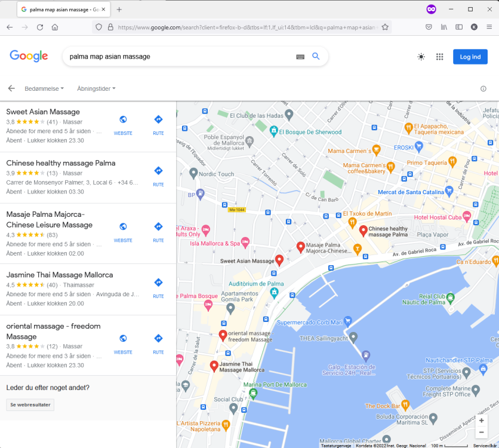499x448 pixels.
Task: Open the Google apps grid
Action: coord(439,57)
